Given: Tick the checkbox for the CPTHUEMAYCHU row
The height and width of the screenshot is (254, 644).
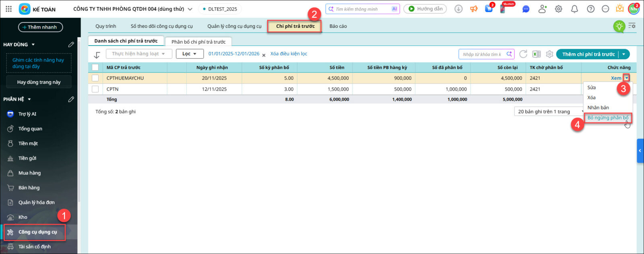Looking at the screenshot, I should [x=95, y=78].
